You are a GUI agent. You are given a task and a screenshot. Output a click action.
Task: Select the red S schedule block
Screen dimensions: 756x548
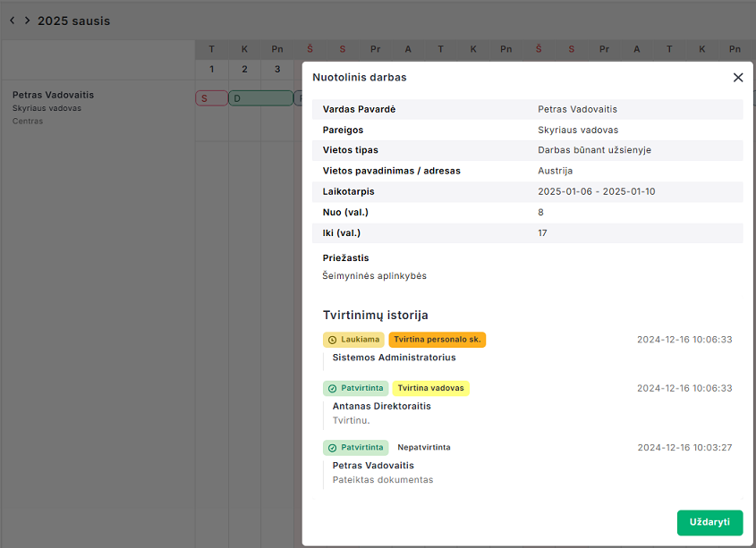click(x=211, y=98)
